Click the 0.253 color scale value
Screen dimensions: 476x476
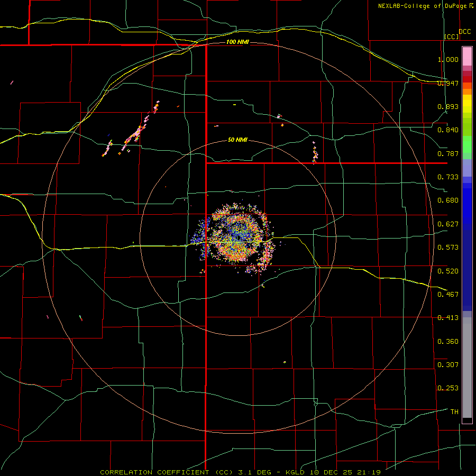pyautogui.click(x=448, y=388)
